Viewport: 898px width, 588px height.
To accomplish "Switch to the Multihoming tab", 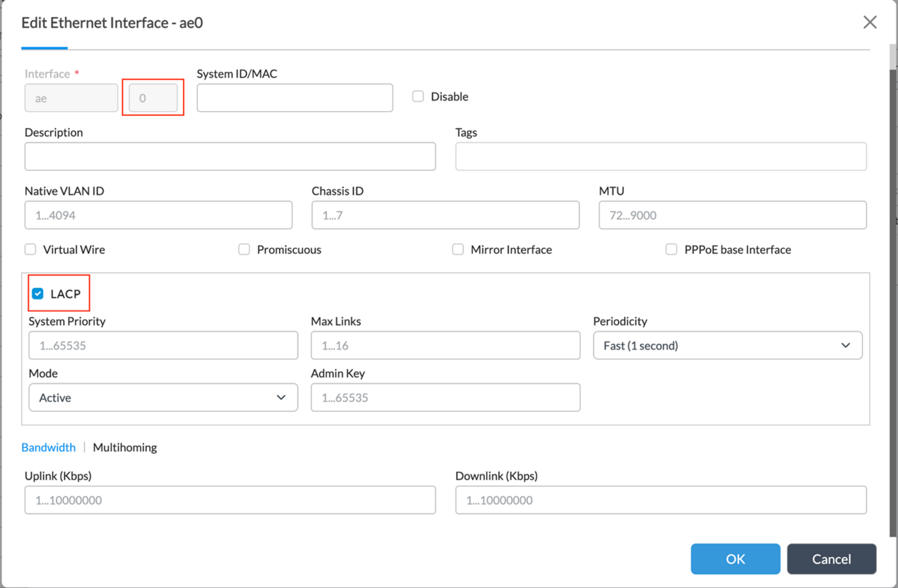I will pyautogui.click(x=125, y=447).
